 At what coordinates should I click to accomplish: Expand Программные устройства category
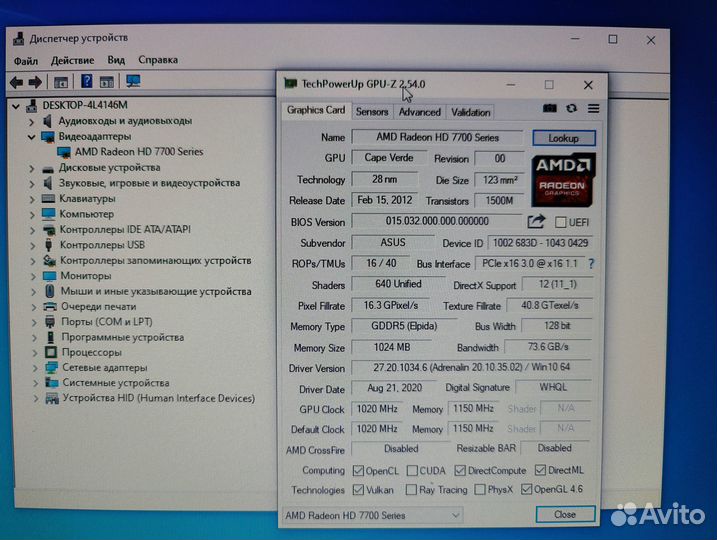[34, 338]
